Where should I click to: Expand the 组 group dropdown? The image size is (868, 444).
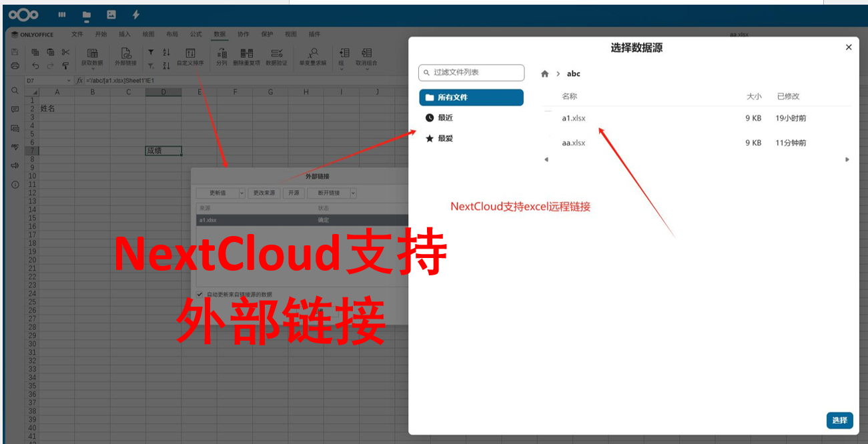[x=343, y=69]
